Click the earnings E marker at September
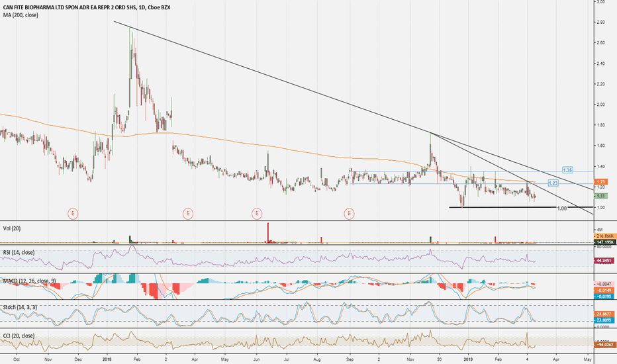Viewport: 617px width, 364px height. [x=349, y=214]
